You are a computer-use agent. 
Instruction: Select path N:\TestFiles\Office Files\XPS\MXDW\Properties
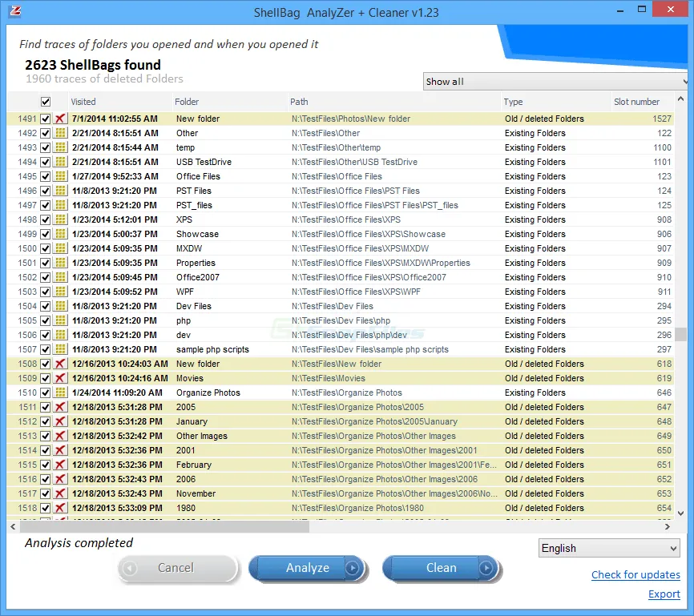click(x=381, y=263)
